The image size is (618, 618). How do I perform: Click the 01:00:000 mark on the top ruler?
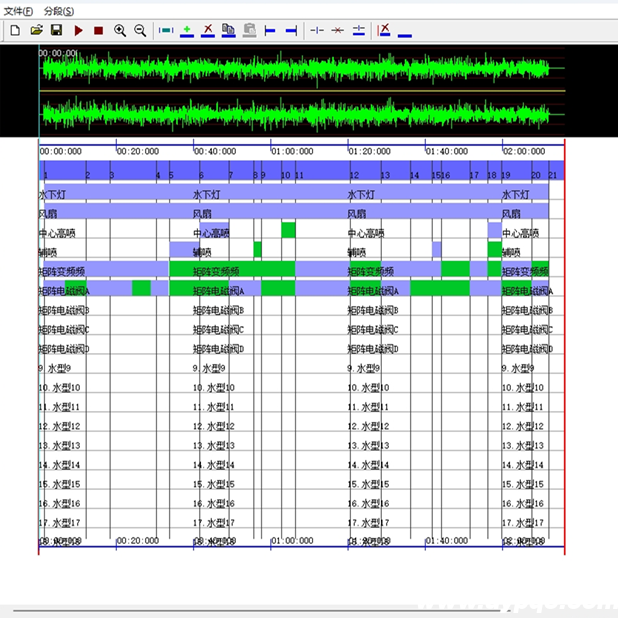pos(291,151)
